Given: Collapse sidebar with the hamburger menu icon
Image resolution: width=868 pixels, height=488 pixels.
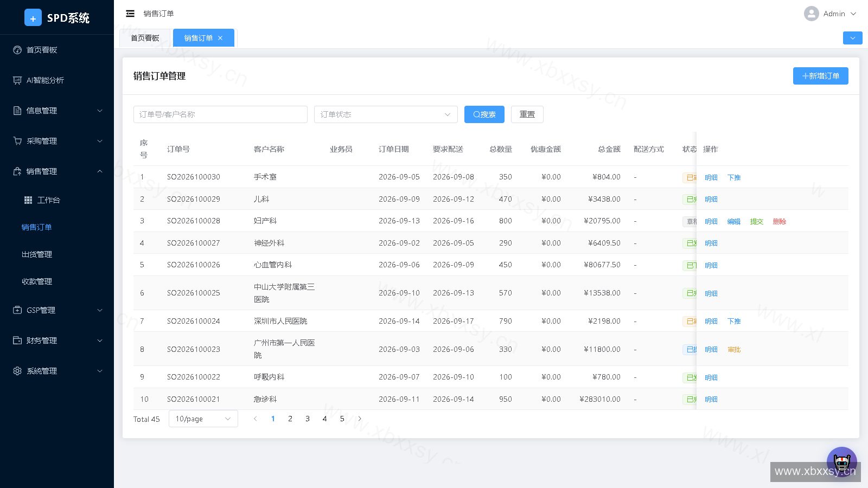Looking at the screenshot, I should pos(130,14).
